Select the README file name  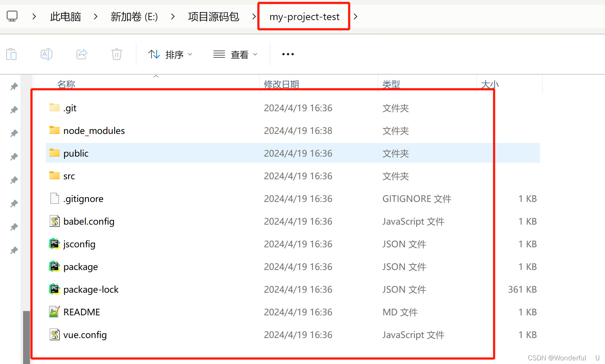(82, 312)
